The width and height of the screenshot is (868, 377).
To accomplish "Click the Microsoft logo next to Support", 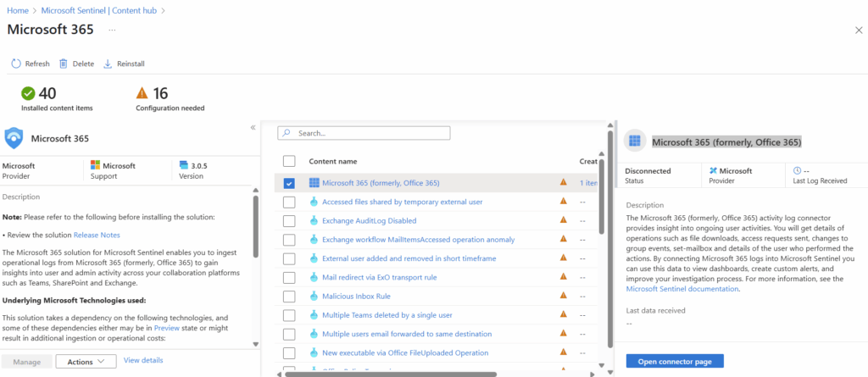I will click(x=95, y=165).
